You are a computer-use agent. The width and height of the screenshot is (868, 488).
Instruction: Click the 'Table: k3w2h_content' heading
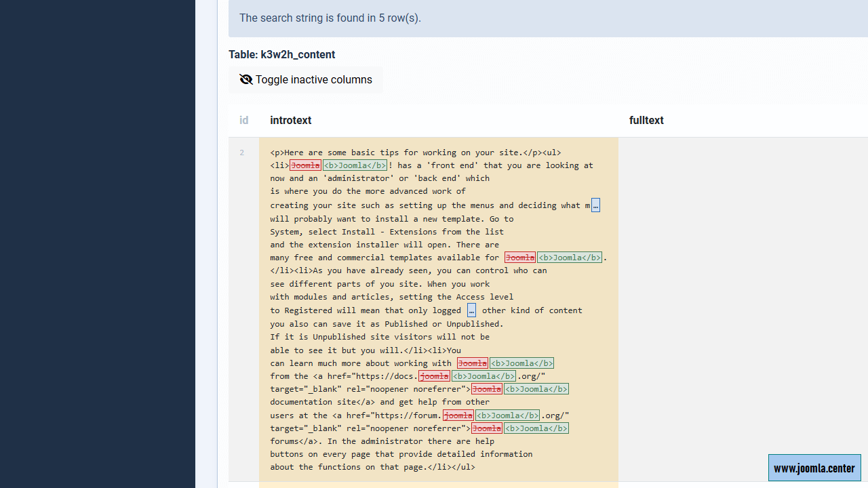[282, 55]
